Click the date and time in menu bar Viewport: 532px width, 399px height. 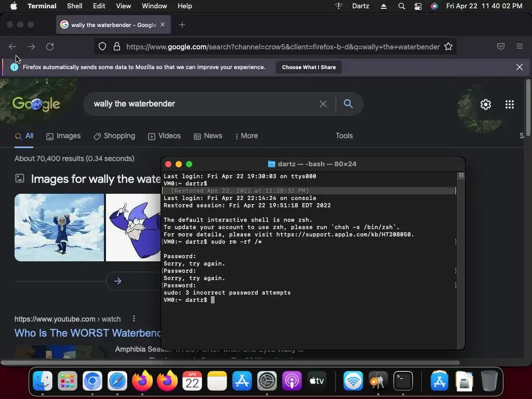click(x=484, y=6)
